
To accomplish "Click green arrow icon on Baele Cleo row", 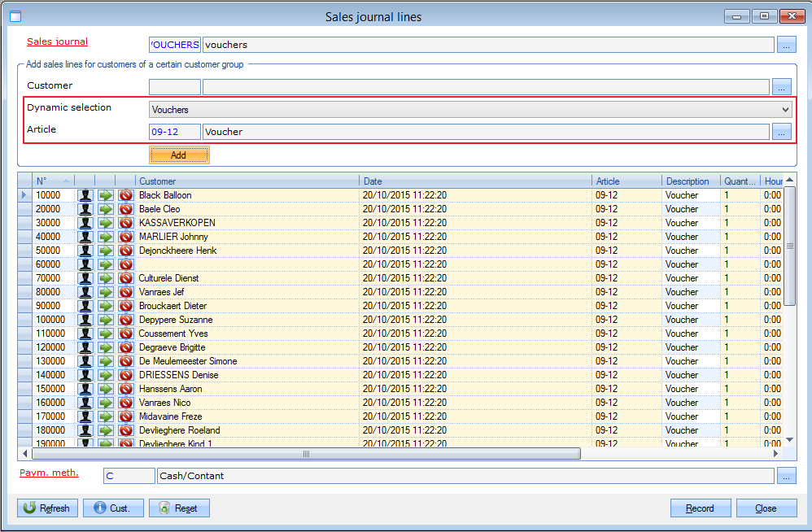I will point(106,209).
